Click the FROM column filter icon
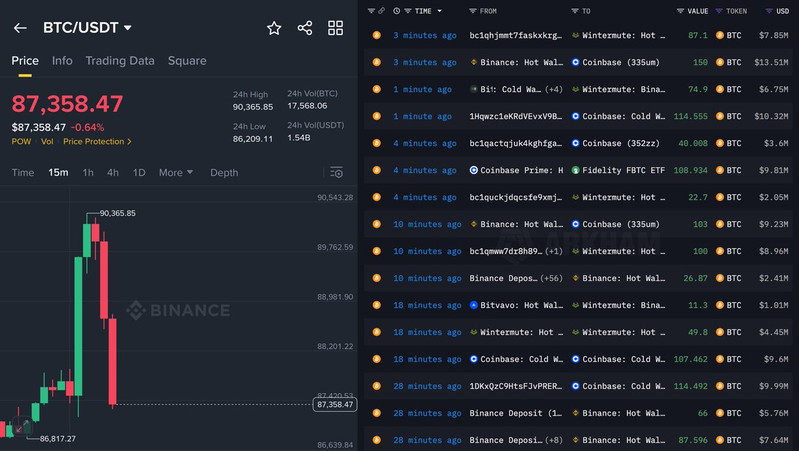The height and width of the screenshot is (451, 799). [x=474, y=11]
